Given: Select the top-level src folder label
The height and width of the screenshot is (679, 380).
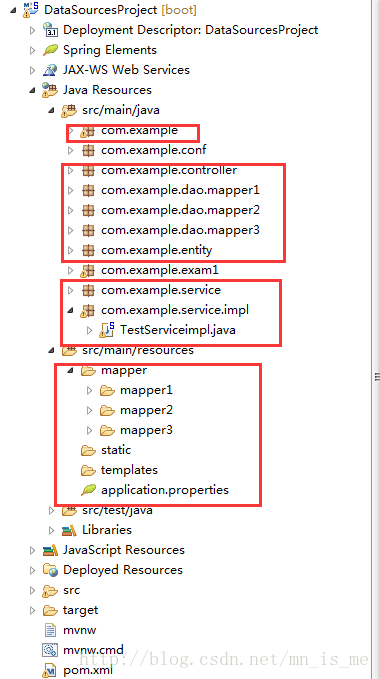Looking at the screenshot, I should tap(71, 590).
